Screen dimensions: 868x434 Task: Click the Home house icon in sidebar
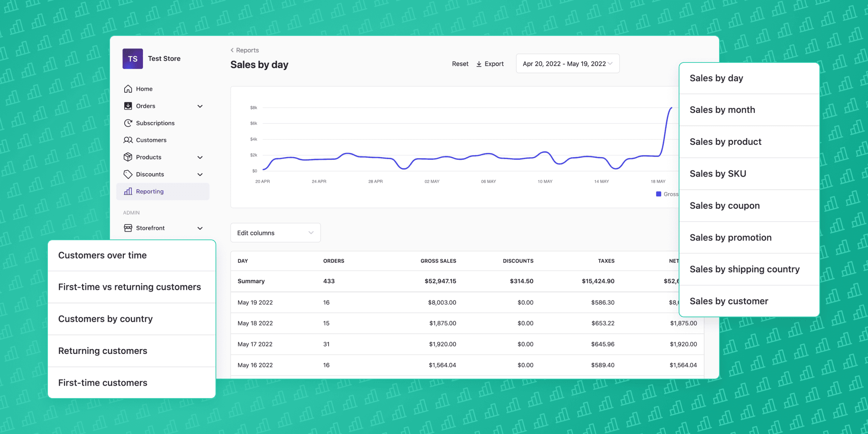(128, 89)
